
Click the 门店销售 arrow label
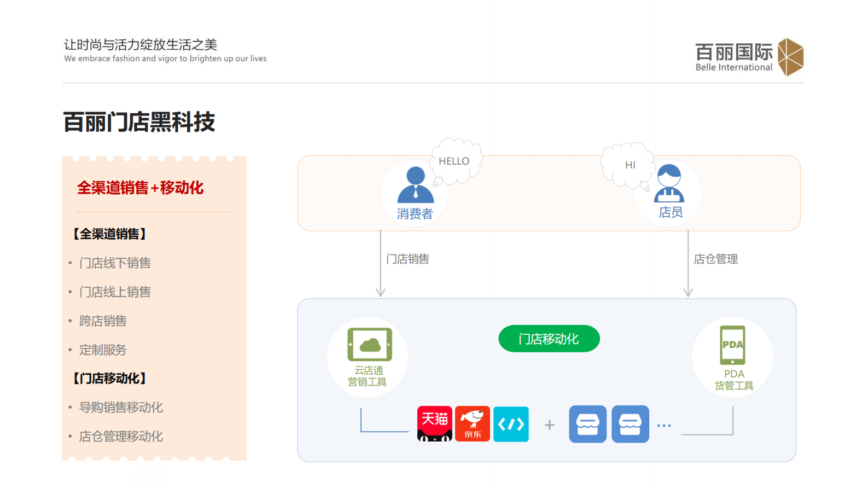407,259
